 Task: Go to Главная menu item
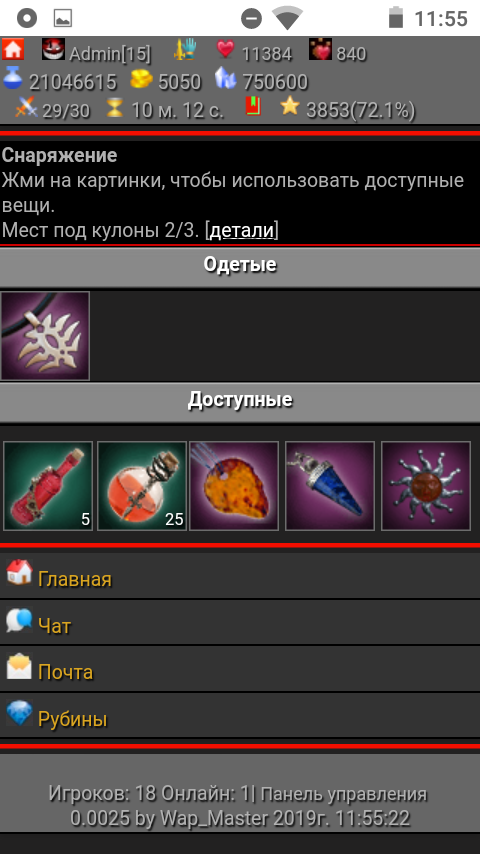point(240,575)
